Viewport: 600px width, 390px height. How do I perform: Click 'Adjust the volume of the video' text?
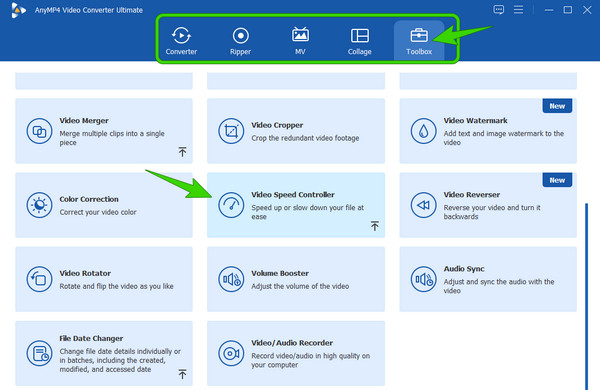pyautogui.click(x=300, y=286)
